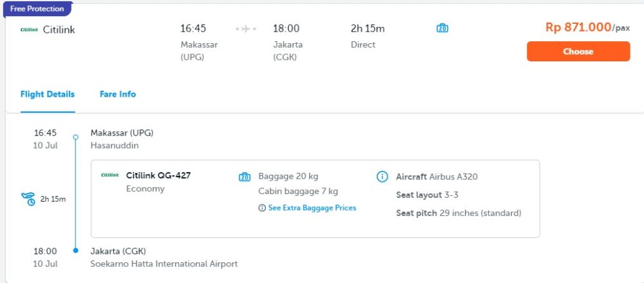Click the arrival timeline marker at Jakarta
Viewport: 644px width, 283px height.
pyautogui.click(x=75, y=250)
